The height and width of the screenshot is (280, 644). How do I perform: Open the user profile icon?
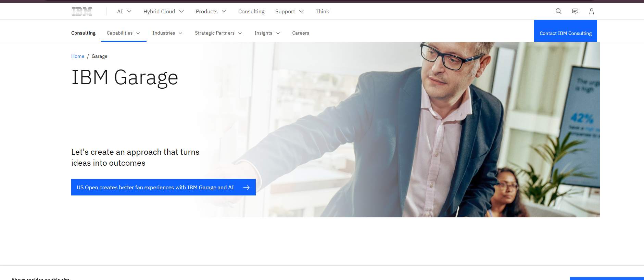(x=592, y=11)
